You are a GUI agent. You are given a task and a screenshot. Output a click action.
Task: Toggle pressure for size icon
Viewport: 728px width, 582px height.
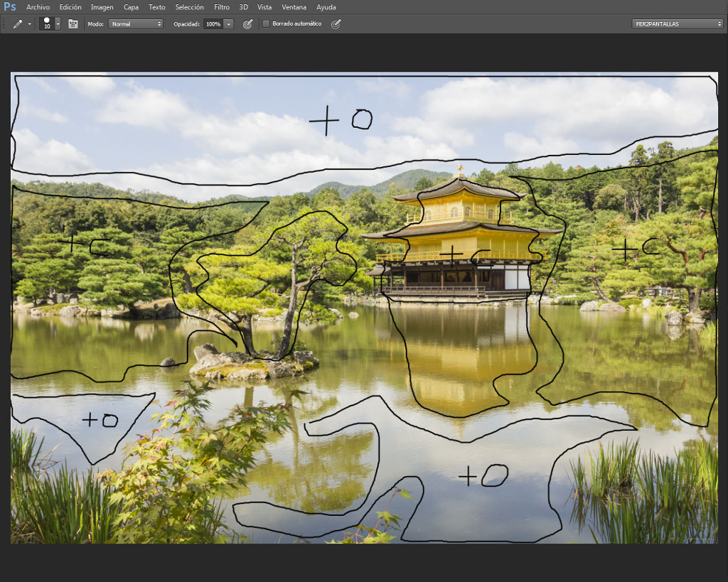click(x=336, y=24)
